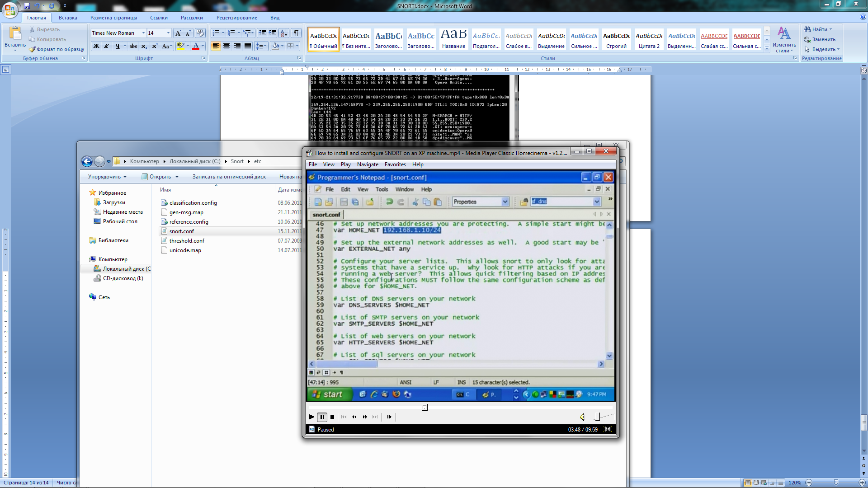Open the borders dropdown arrow
The width and height of the screenshot is (868, 488).
point(298,46)
